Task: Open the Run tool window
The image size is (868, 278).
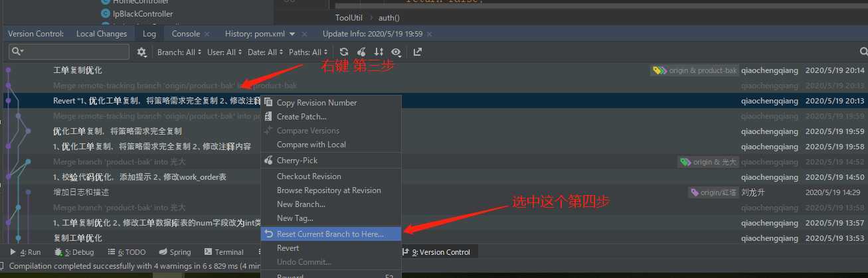Action: pos(26,252)
